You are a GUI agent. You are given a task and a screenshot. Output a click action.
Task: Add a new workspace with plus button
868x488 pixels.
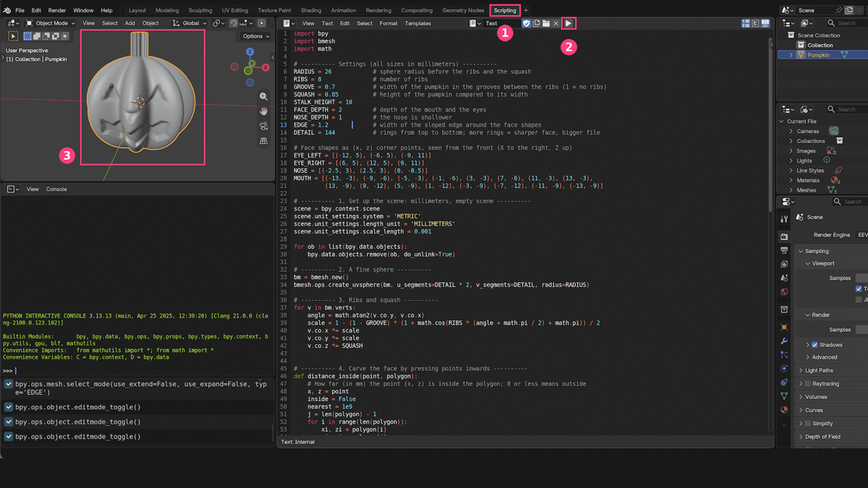point(526,10)
